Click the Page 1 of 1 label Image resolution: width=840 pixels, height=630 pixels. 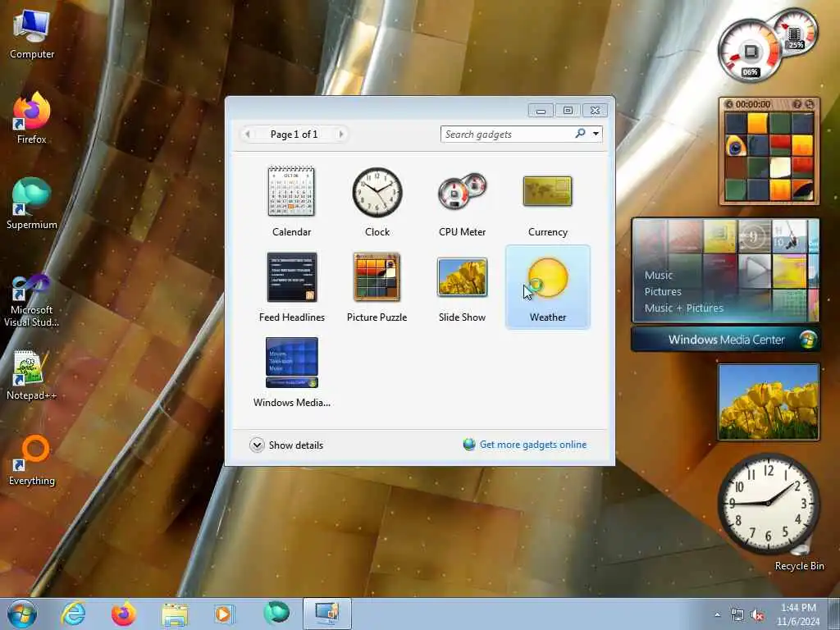pos(294,134)
